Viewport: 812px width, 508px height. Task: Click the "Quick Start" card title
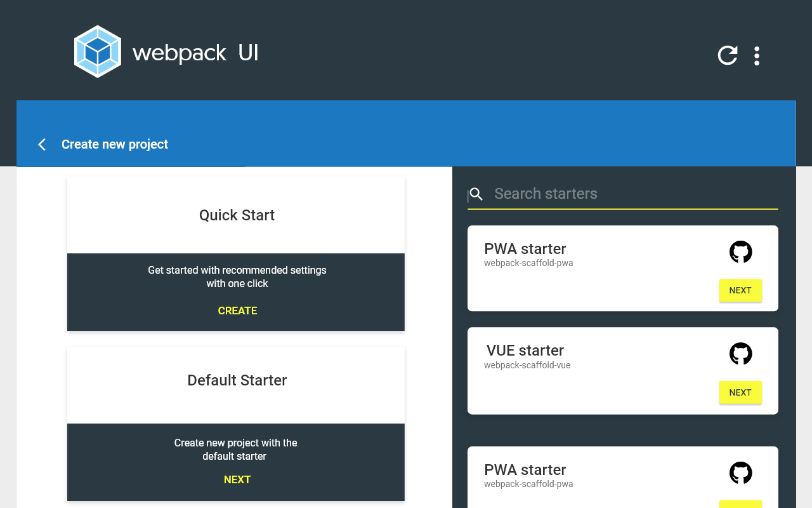tap(237, 215)
